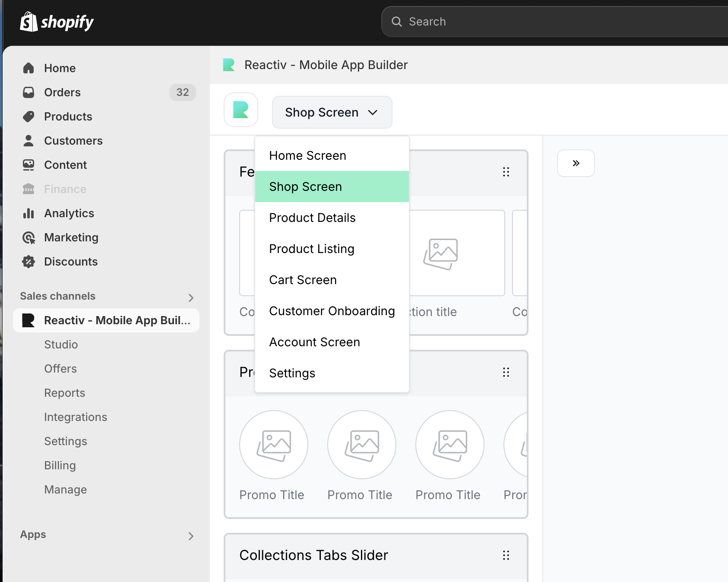728x582 pixels.
Task: Click the Products tag icon in the sidebar
Action: (x=28, y=117)
